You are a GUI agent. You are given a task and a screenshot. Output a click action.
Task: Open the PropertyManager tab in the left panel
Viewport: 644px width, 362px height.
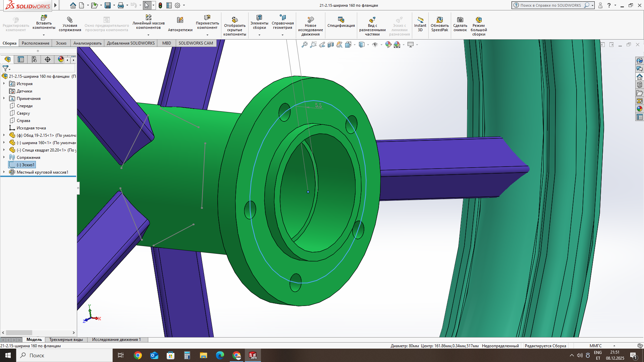tap(21, 59)
